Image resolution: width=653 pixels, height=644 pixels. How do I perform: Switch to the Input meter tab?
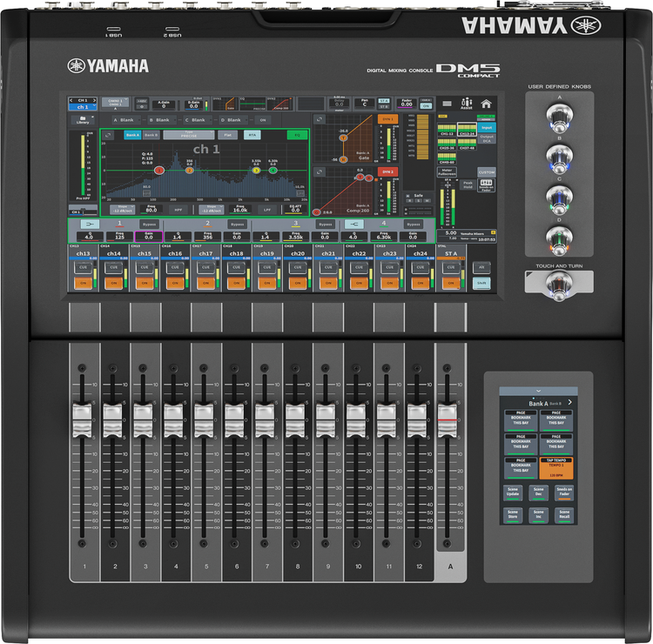[x=487, y=127]
